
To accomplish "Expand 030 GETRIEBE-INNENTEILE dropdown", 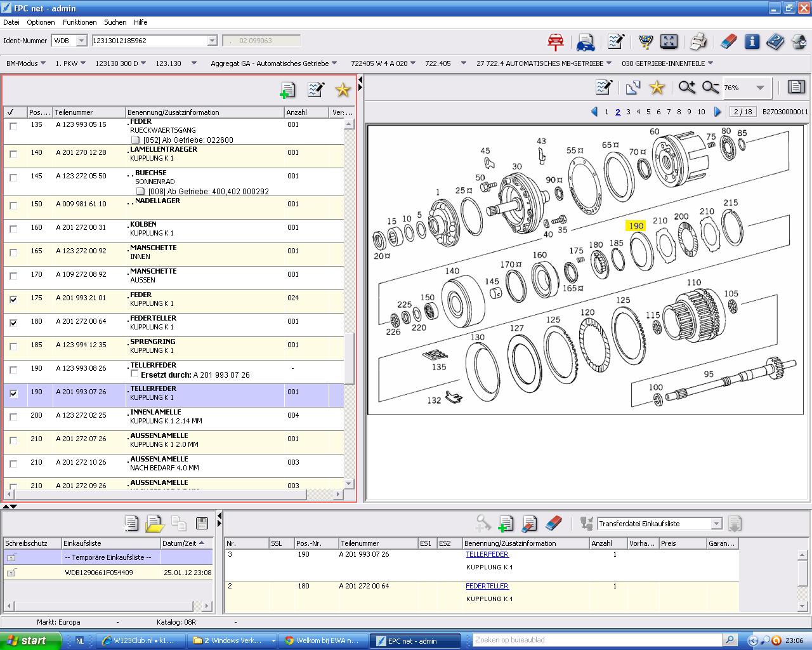I will click(x=710, y=63).
